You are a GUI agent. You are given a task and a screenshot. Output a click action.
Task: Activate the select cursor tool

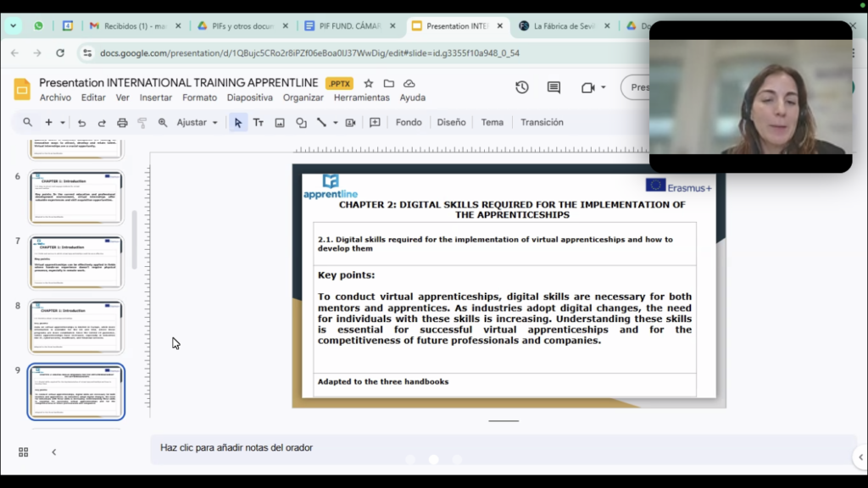click(x=238, y=123)
